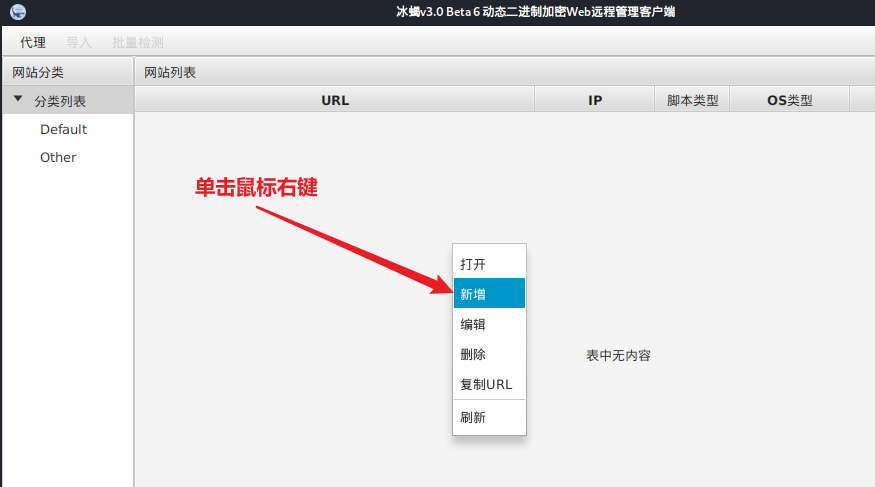This screenshot has width=875, height=487.
Task: Choose 刷新 in context menu
Action: (489, 417)
